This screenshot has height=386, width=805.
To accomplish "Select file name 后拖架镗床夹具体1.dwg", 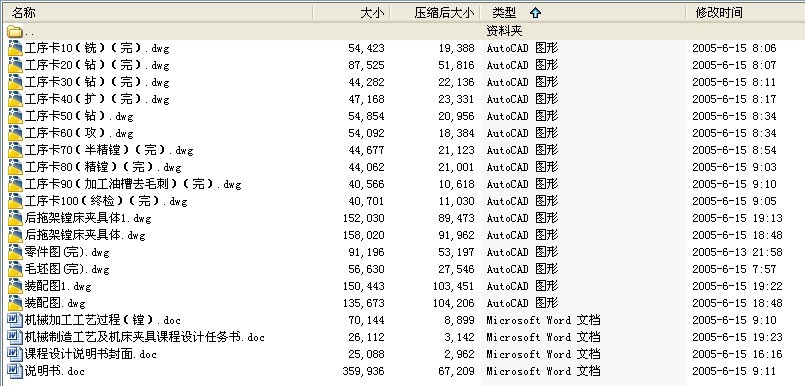I will pos(88,218).
